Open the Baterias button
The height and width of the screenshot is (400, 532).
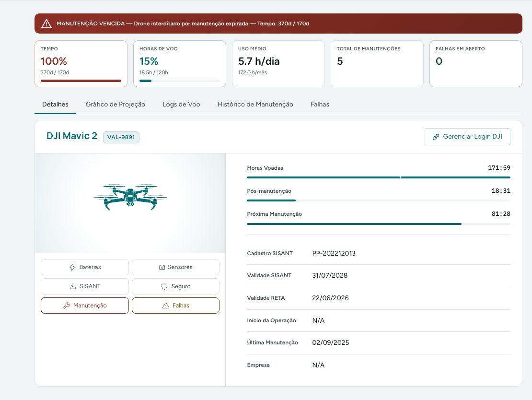coord(85,267)
